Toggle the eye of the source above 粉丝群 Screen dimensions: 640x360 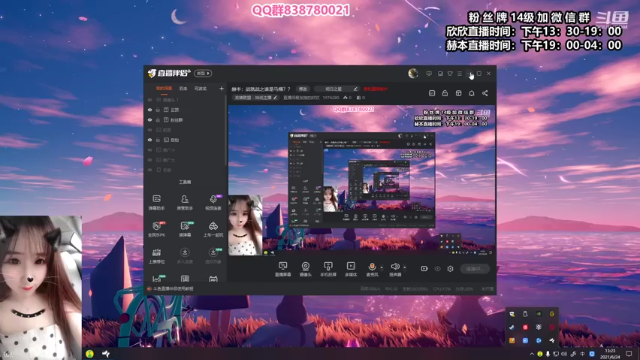(x=150, y=110)
